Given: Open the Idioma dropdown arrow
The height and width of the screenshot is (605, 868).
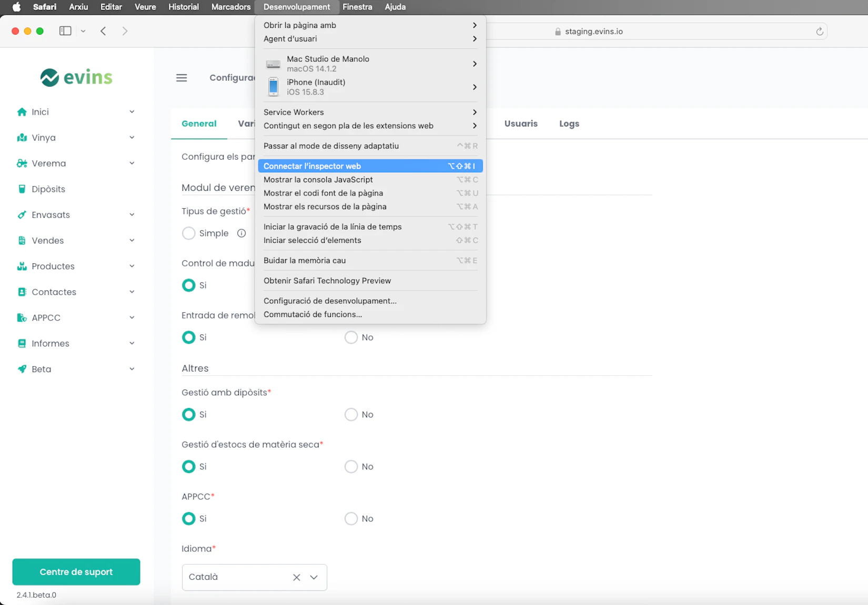Looking at the screenshot, I should [x=314, y=577].
